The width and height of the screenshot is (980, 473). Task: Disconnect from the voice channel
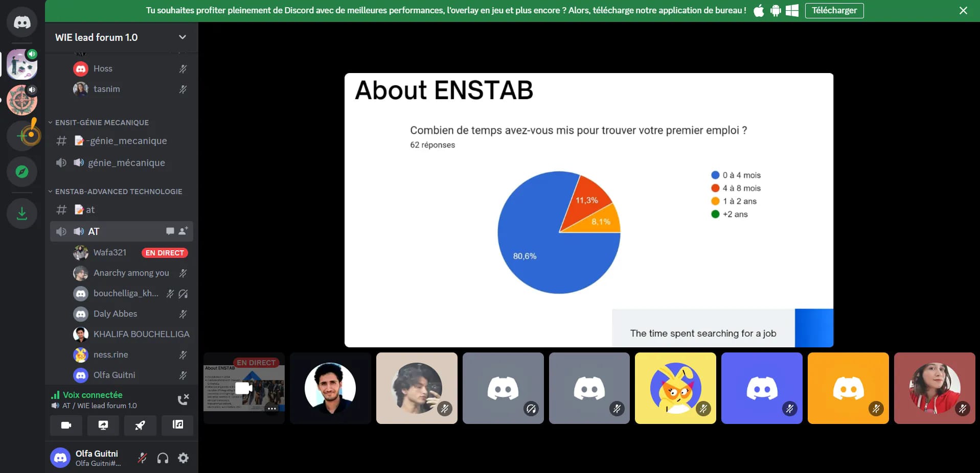click(x=183, y=399)
